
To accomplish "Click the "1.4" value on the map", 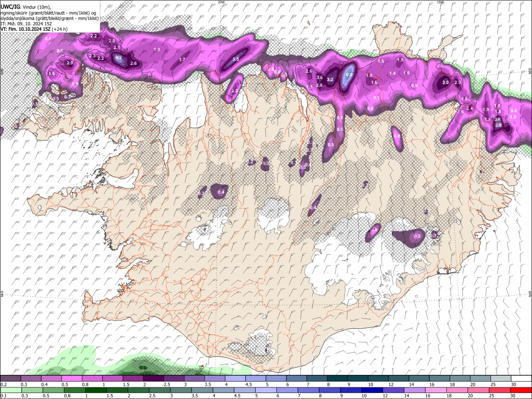I will click(x=392, y=73).
